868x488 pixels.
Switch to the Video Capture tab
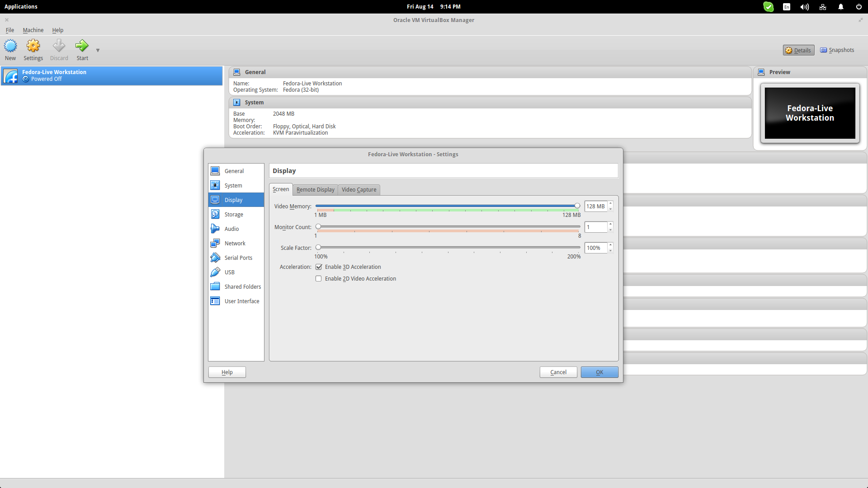[359, 190]
